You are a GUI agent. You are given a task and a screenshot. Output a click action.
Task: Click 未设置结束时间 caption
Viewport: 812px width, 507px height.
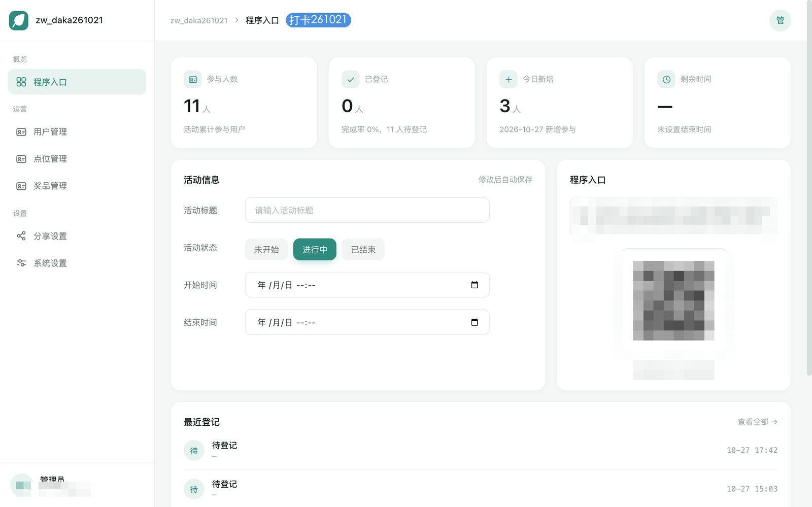tap(684, 129)
